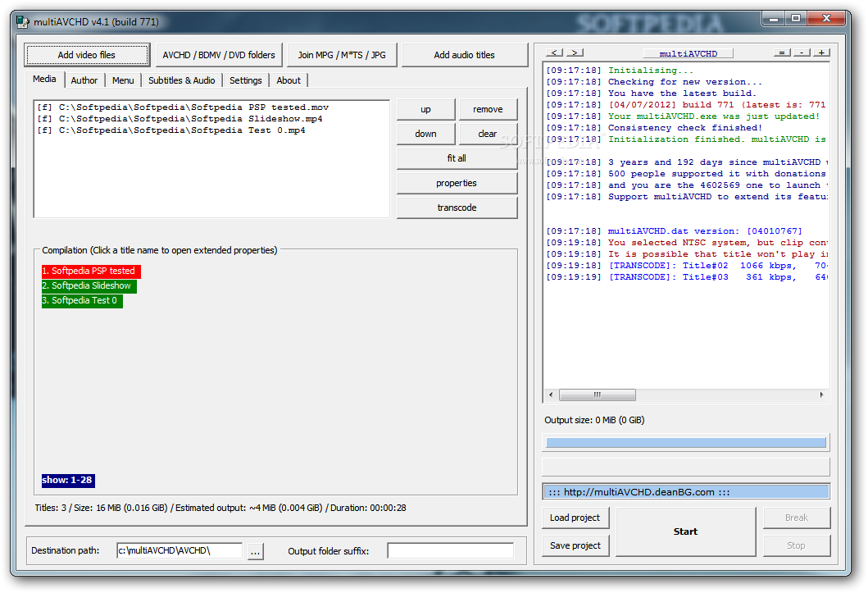Click Add audio titles button
Viewport: 868px width, 593px height.
pyautogui.click(x=464, y=55)
